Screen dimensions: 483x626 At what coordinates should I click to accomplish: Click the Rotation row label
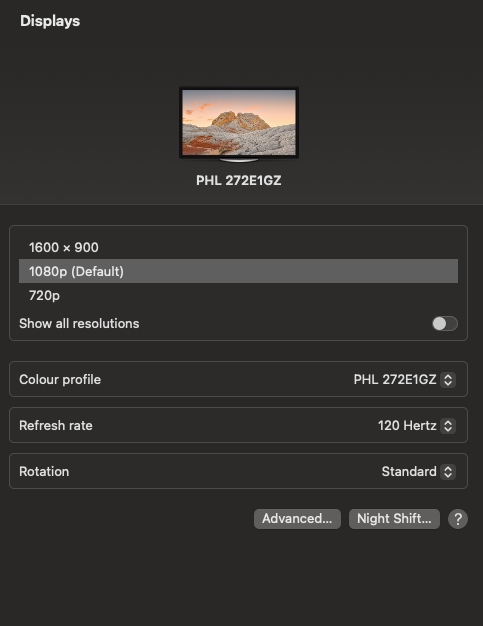(44, 471)
